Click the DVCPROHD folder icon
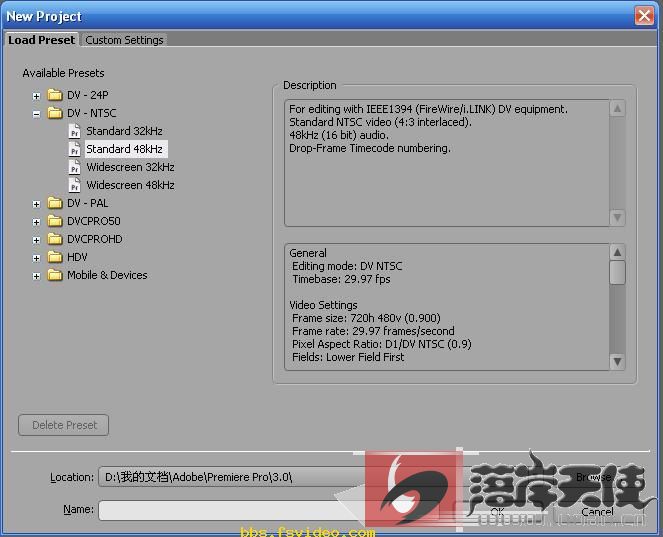The width and height of the screenshot is (663, 537). coord(55,239)
